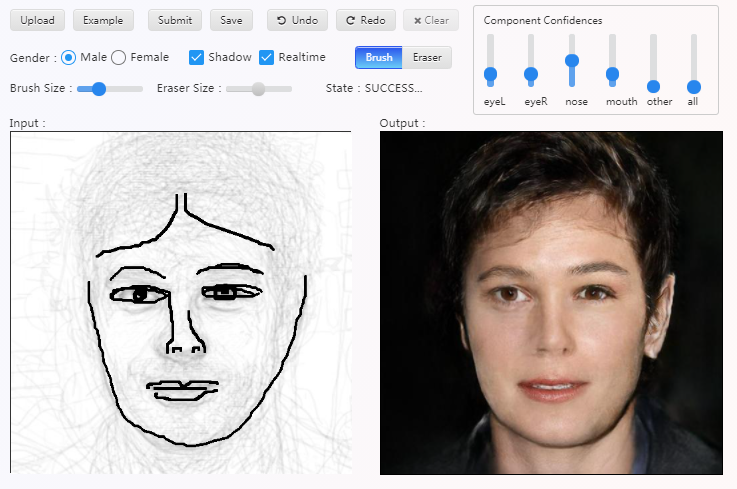Select the Male gender radio button
This screenshot has width=737, height=489.
tap(69, 57)
